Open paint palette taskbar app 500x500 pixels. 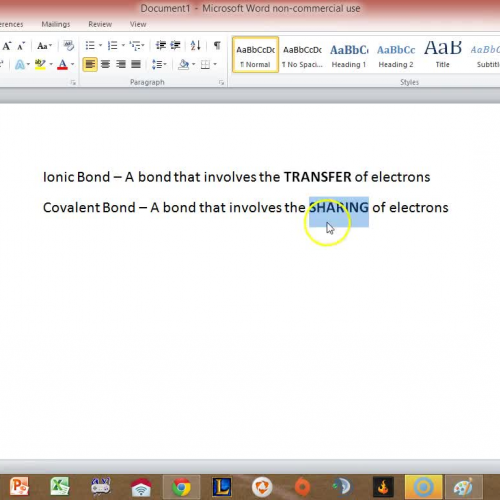(464, 487)
